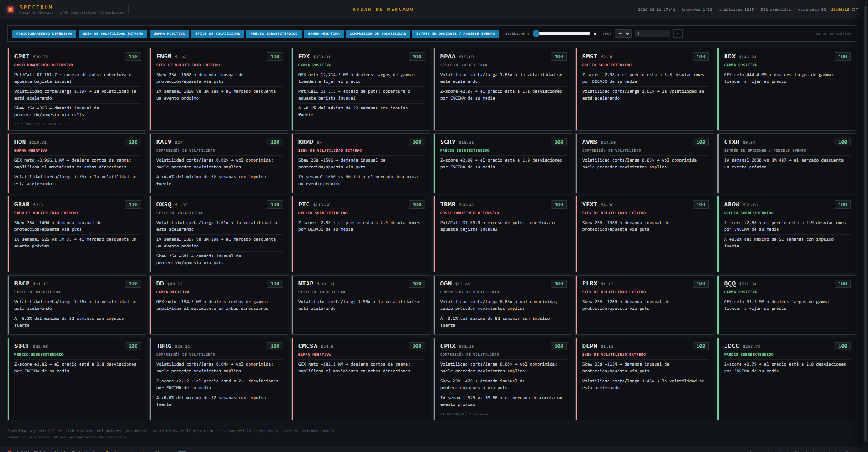The width and height of the screenshot is (868, 452).
Task: Toggle the Gamma Negativa filter chip
Action: click(324, 33)
